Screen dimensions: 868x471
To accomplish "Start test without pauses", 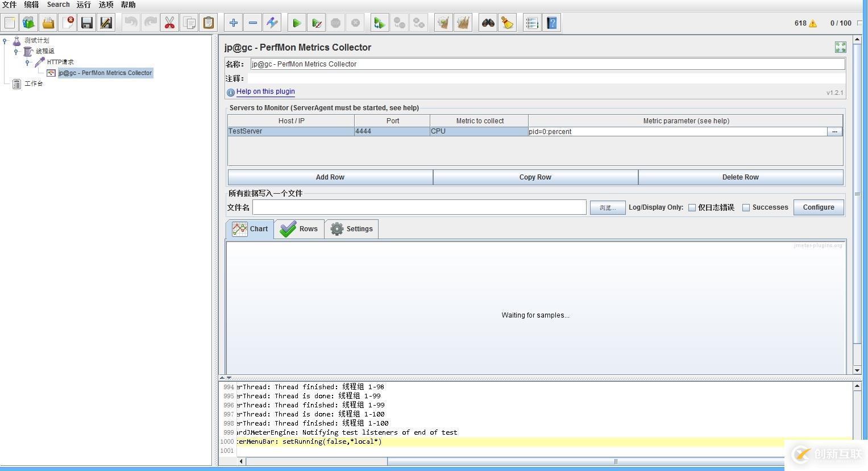I will (x=317, y=23).
